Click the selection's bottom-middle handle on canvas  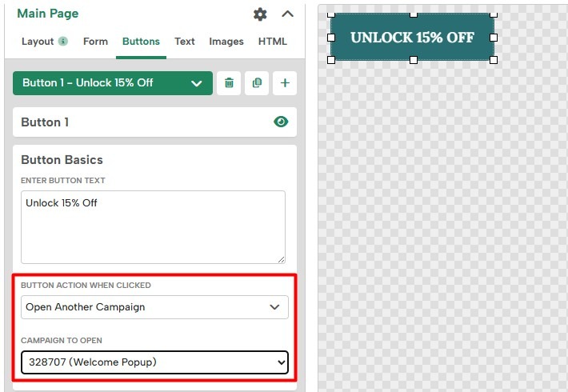(x=414, y=60)
